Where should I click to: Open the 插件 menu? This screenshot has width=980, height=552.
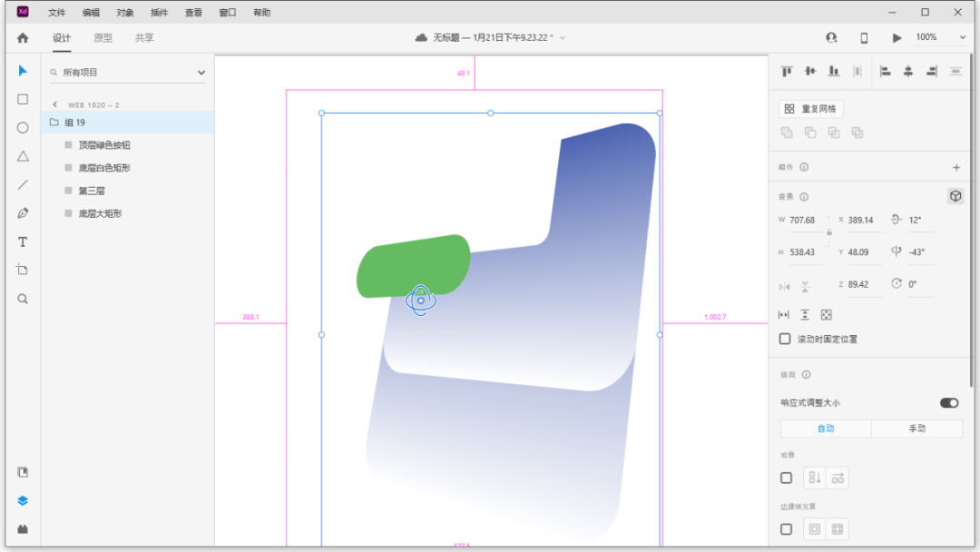160,13
